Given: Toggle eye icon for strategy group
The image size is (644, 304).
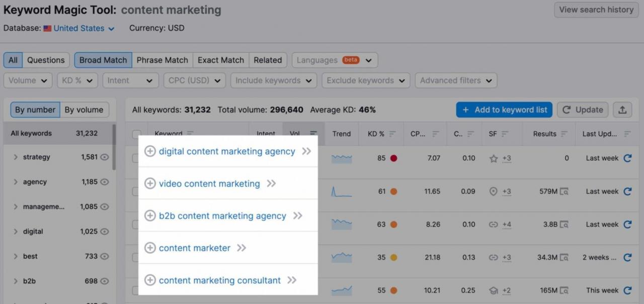Looking at the screenshot, I should 105,157.
